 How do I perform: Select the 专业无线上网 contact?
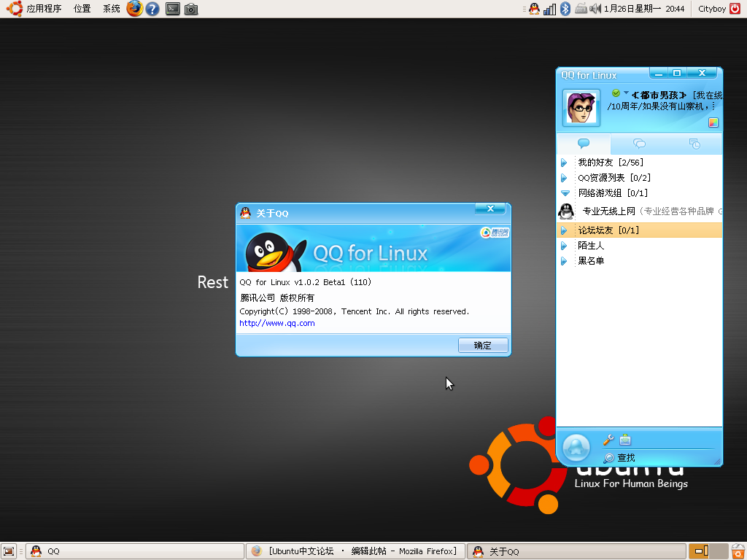point(639,211)
